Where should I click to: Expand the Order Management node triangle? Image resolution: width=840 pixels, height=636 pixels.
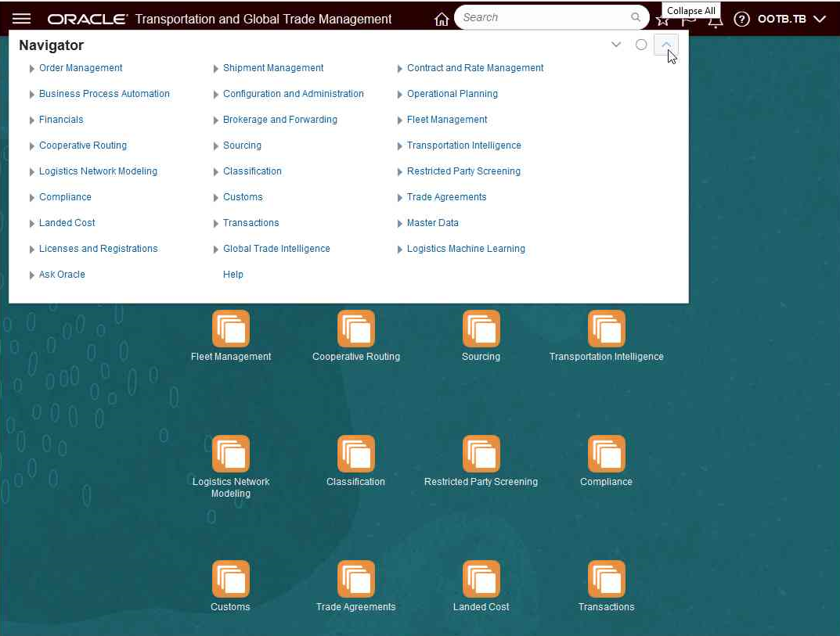pos(31,69)
